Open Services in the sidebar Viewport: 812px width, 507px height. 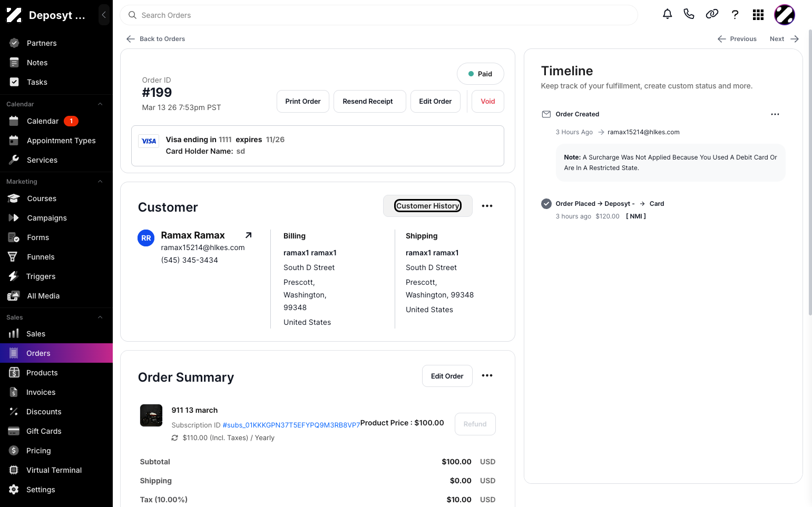56,160
